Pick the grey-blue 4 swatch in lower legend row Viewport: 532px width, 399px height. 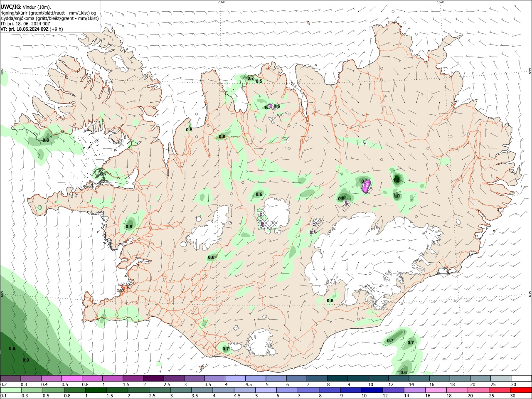[223, 390]
